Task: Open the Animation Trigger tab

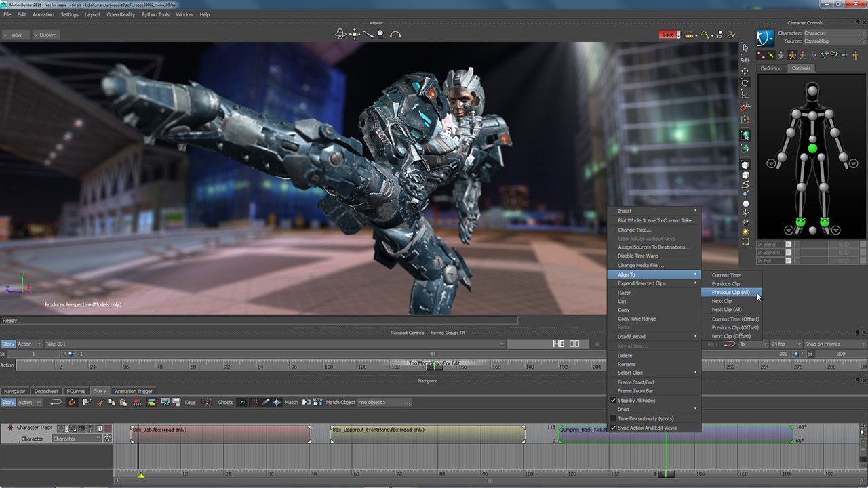Action: [134, 391]
